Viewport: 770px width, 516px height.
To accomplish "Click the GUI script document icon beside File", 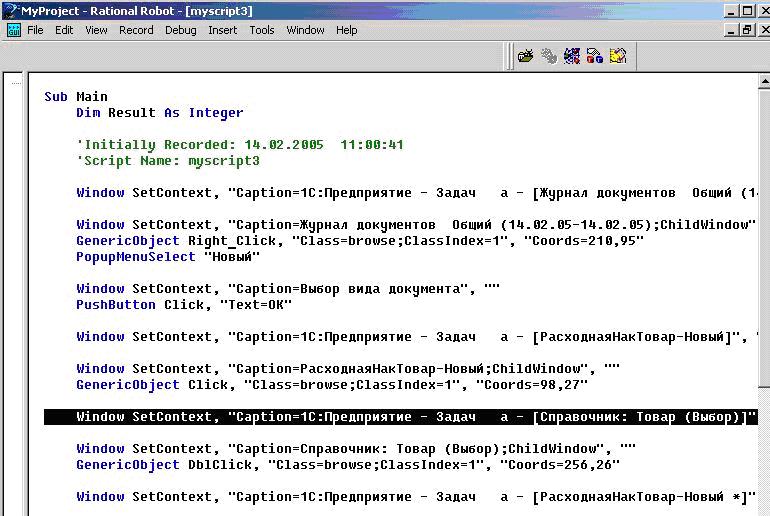I will click(14, 30).
